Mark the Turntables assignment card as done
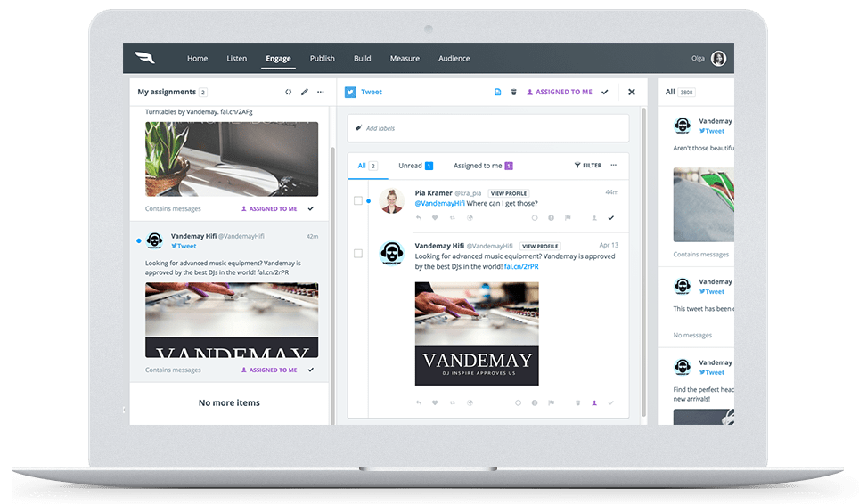The height and width of the screenshot is (504, 859). pyautogui.click(x=311, y=208)
